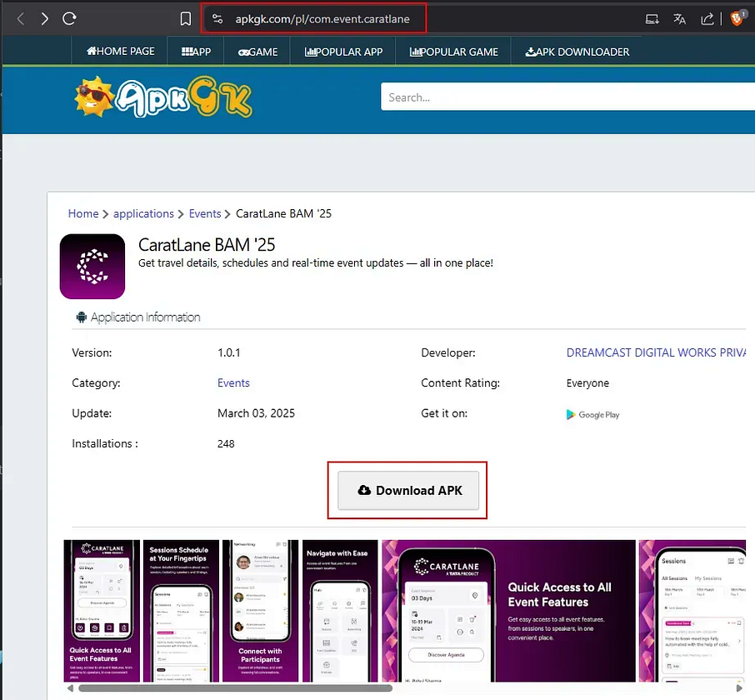Click the horizontal gallery scrollbar thumb
This screenshot has height=700, width=755.
(x=236, y=688)
